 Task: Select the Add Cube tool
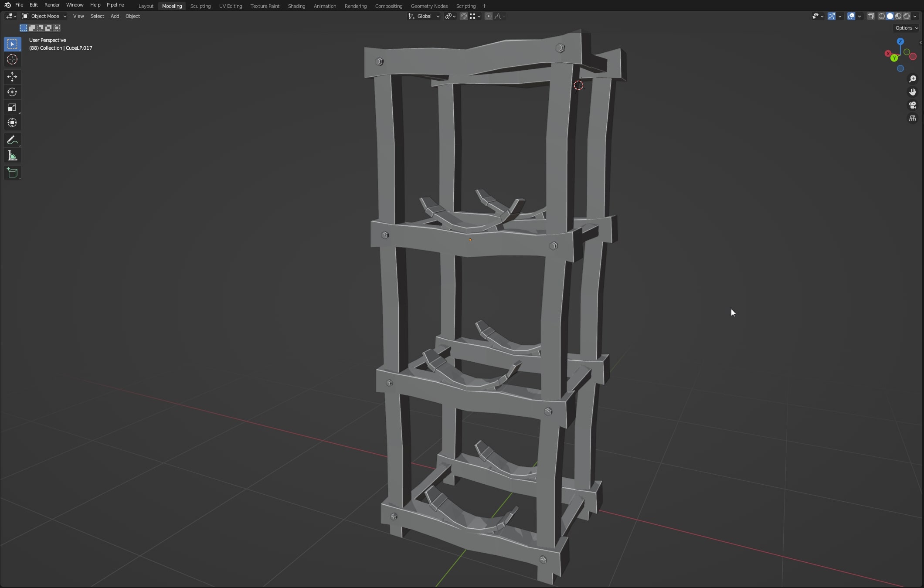[12, 173]
